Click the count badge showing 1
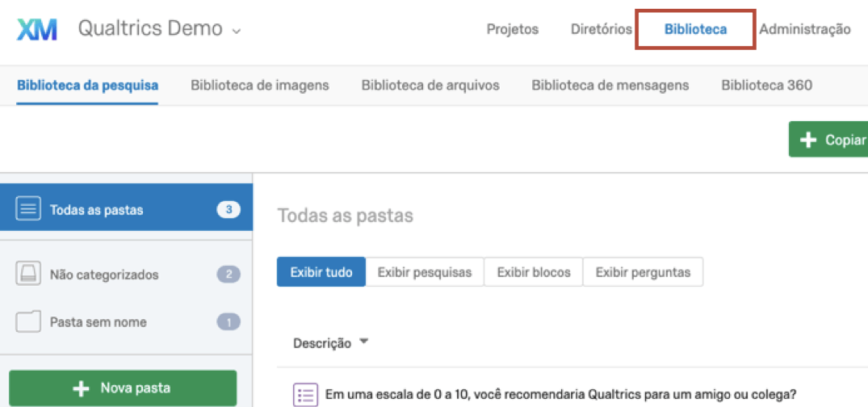Image resolution: width=868 pixels, height=407 pixels. [229, 321]
